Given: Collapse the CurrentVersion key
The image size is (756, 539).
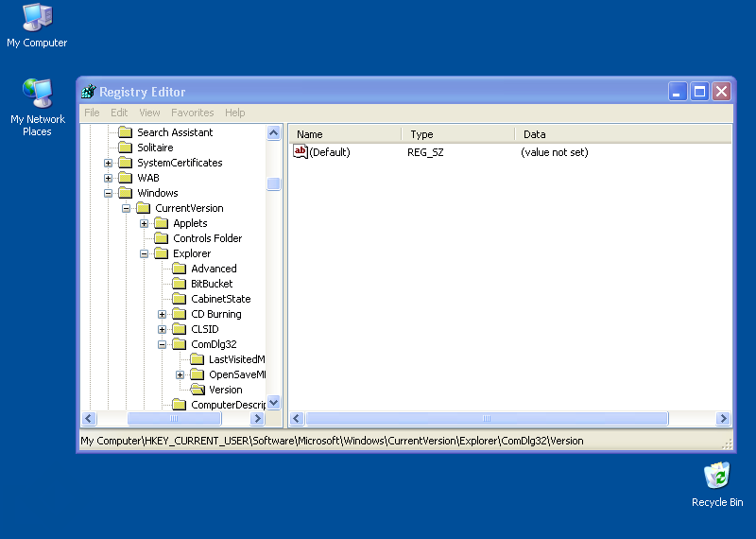Looking at the screenshot, I should coord(126,208).
